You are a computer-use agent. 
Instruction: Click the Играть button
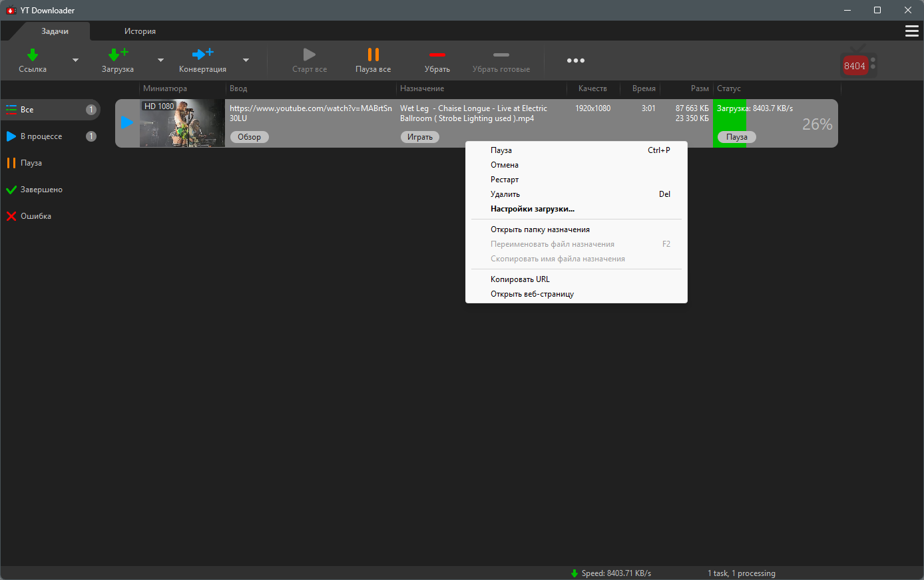(x=420, y=137)
